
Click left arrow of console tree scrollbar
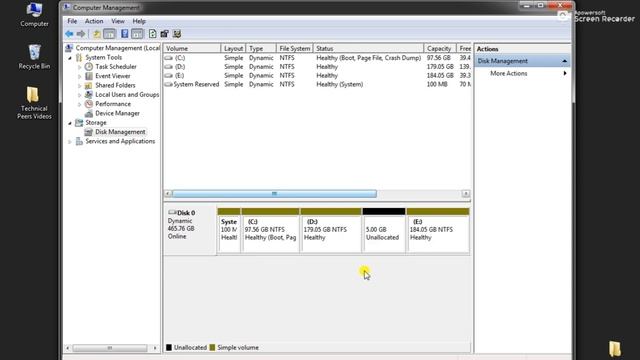(x=68, y=348)
